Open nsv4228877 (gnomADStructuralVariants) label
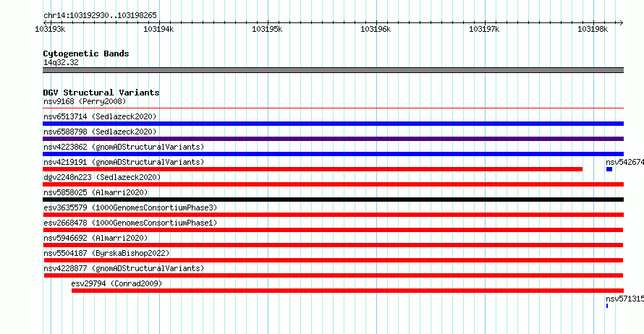Viewport: 644px width, 334px height. tap(124, 268)
